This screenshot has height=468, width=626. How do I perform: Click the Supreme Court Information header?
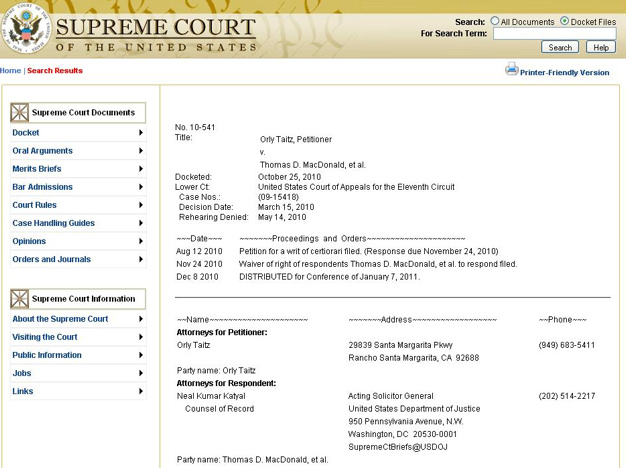pyautogui.click(x=78, y=299)
